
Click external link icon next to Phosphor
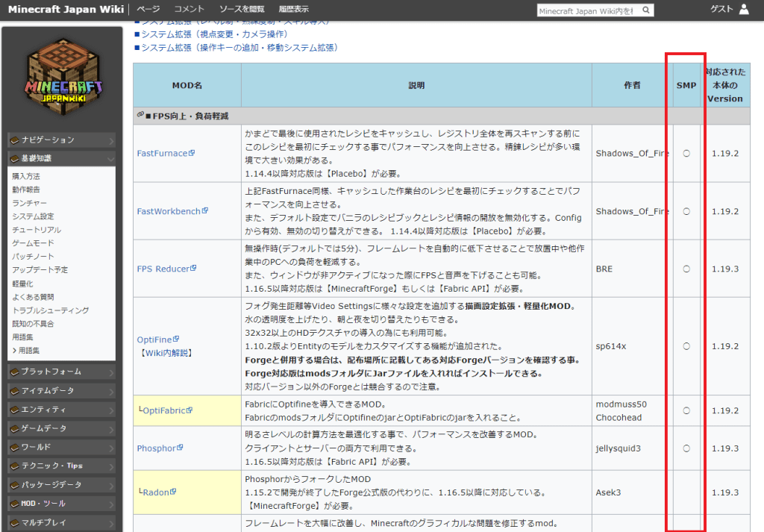tap(180, 447)
